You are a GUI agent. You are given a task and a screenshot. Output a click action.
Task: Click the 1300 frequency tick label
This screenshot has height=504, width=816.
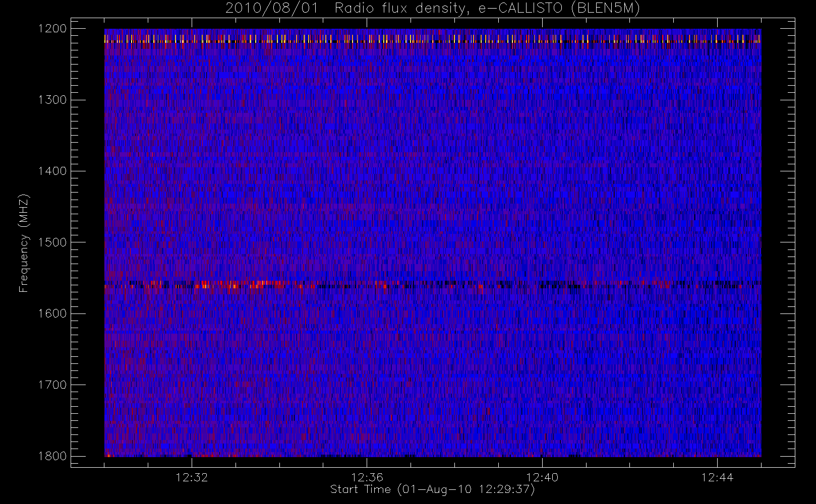[52, 100]
